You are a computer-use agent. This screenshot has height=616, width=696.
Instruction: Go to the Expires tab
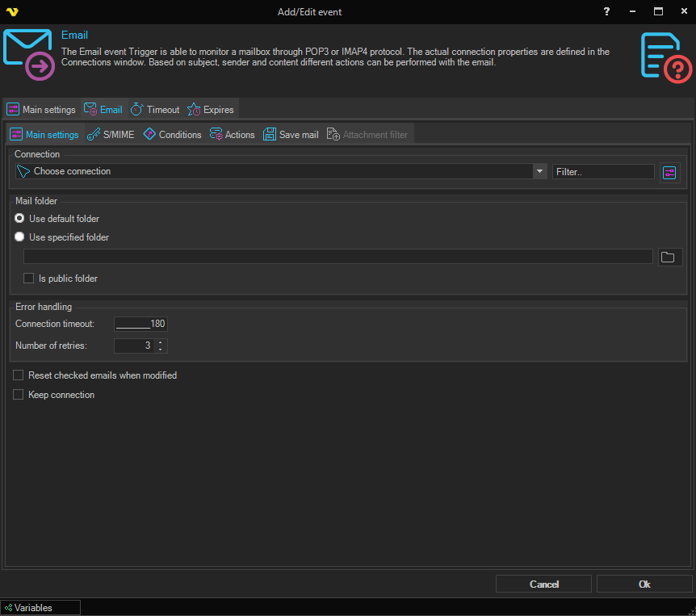tap(211, 110)
